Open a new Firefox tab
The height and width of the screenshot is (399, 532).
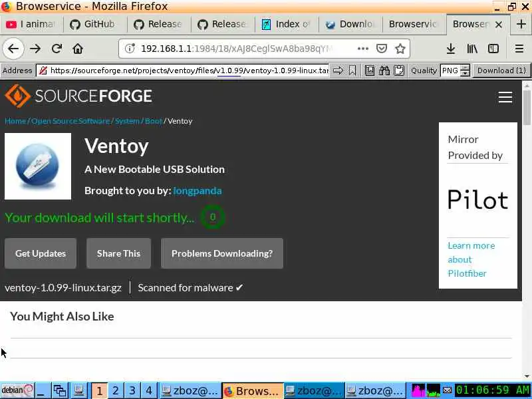click(521, 24)
